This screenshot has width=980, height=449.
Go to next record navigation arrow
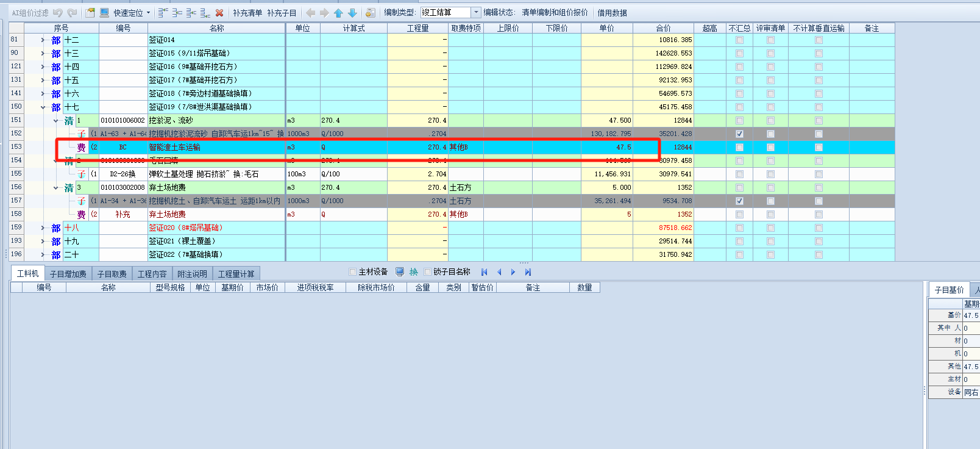pyautogui.click(x=513, y=272)
